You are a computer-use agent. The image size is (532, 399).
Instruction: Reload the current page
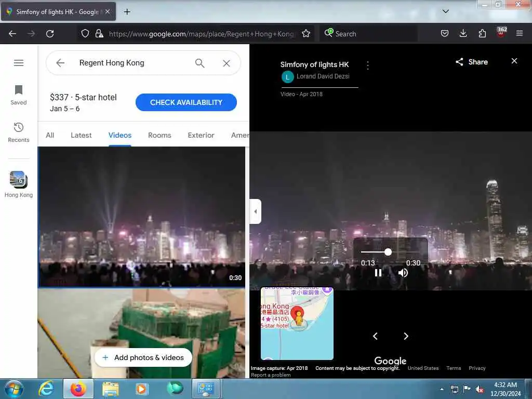[50, 34]
